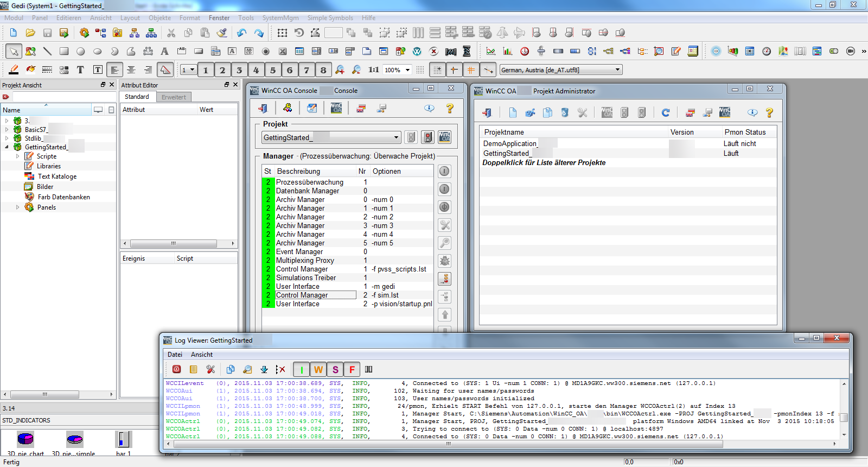This screenshot has width=868, height=467.
Task: Open the SystemMgm menu
Action: 280,18
